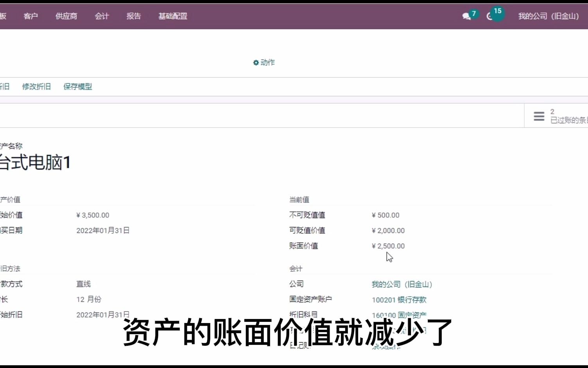Select the ¥ 500.00 non-depreciable value
The width and height of the screenshot is (588, 368).
385,215
